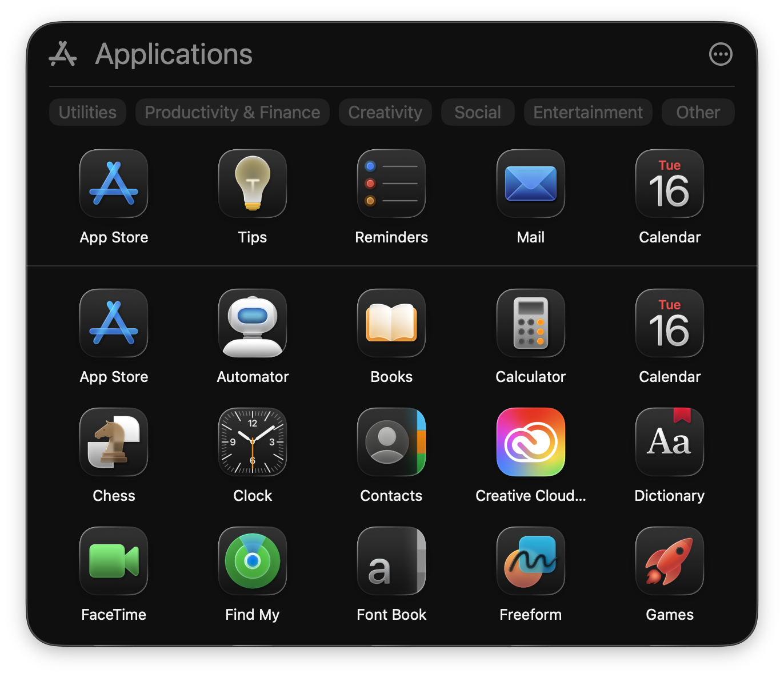784x677 pixels.
Task: Open the Dictionary app
Action: coord(670,442)
